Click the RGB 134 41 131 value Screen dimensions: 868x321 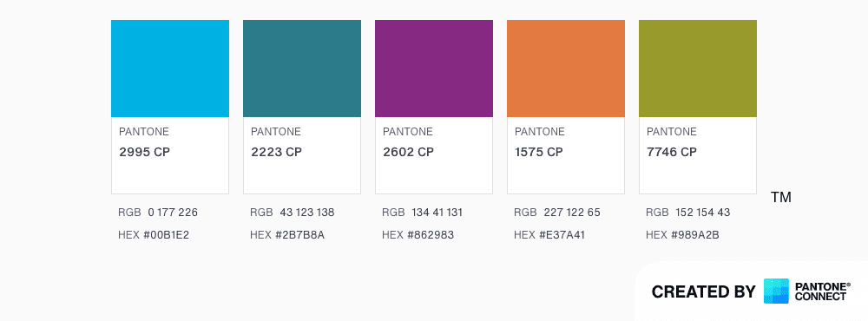pyautogui.click(x=423, y=213)
